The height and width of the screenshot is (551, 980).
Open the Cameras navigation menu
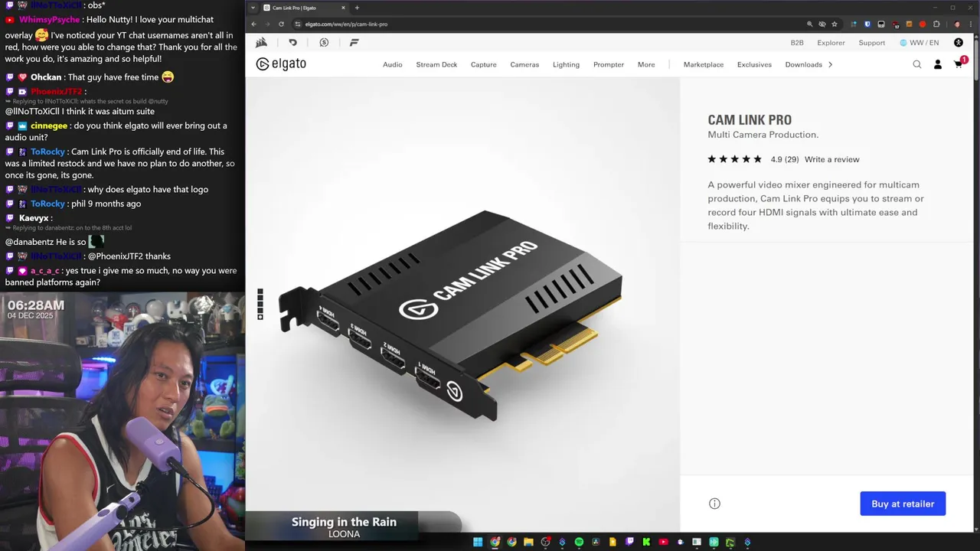[524, 64]
